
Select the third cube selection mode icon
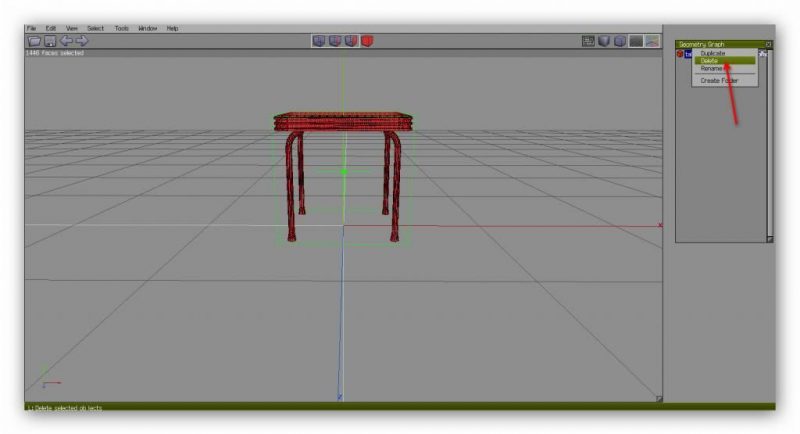[351, 41]
